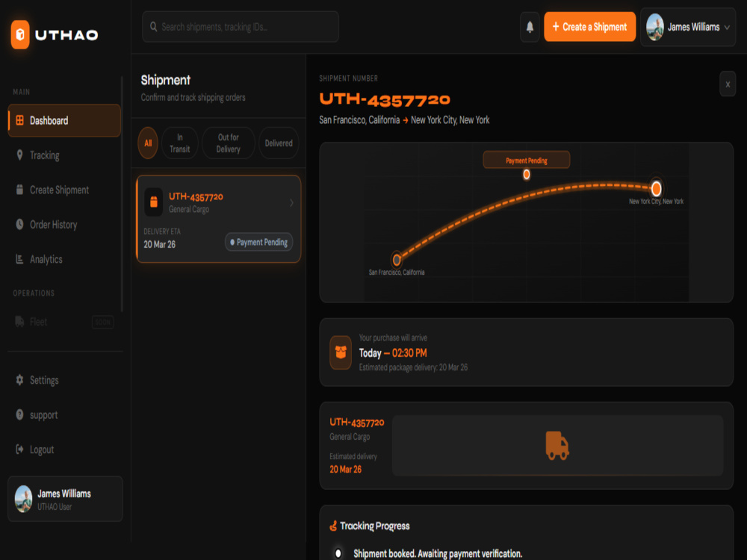The height and width of the screenshot is (560, 747).
Task: Click the Order History clock icon
Action: coord(19,224)
